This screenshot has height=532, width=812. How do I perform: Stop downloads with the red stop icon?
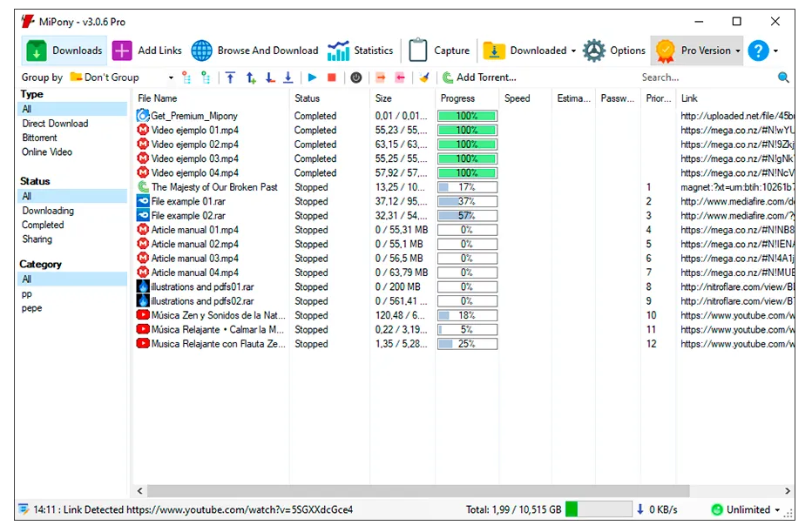pyautogui.click(x=332, y=77)
